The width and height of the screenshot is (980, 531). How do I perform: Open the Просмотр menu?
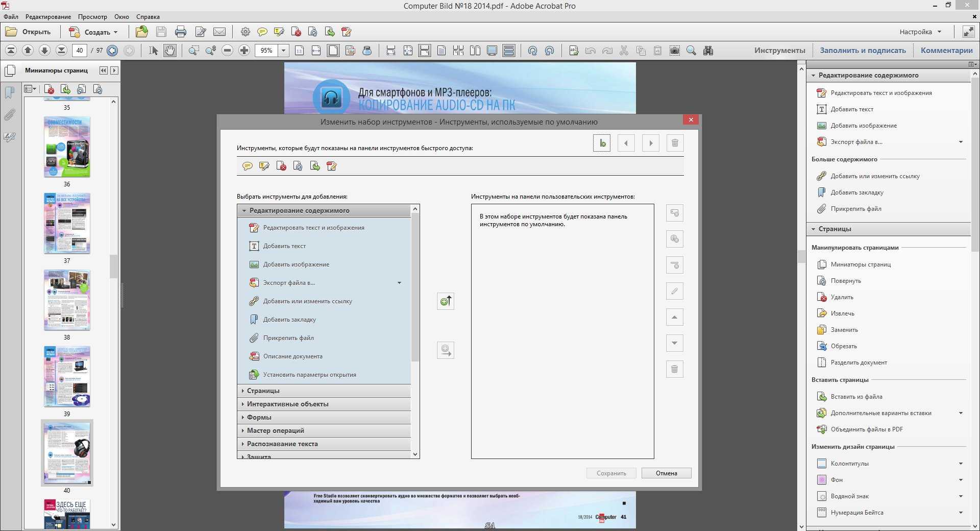point(92,17)
